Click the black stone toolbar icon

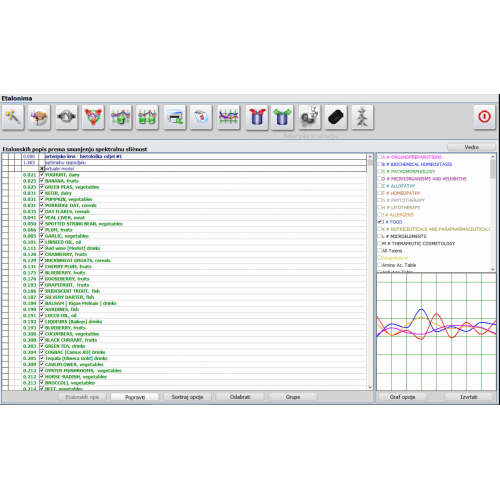pyautogui.click(x=336, y=117)
